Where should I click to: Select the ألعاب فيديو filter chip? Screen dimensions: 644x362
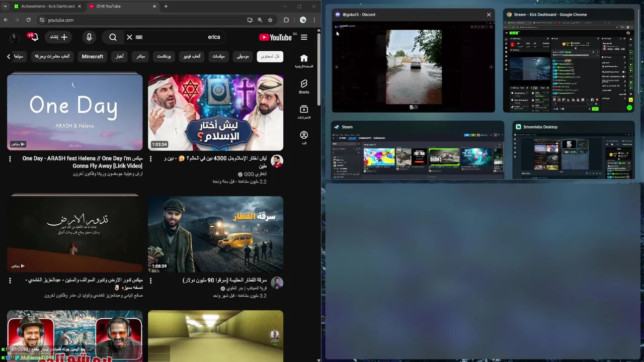[192, 56]
